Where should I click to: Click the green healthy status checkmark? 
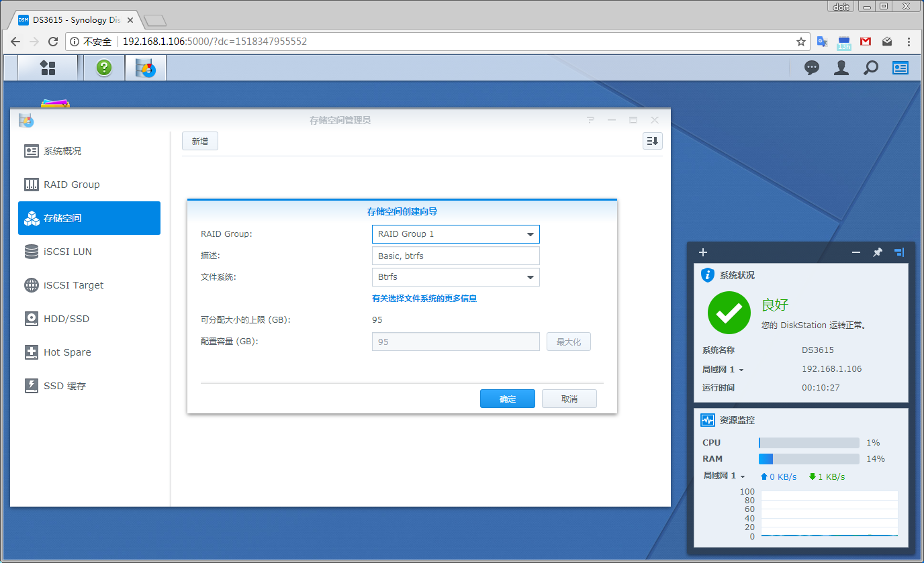729,313
